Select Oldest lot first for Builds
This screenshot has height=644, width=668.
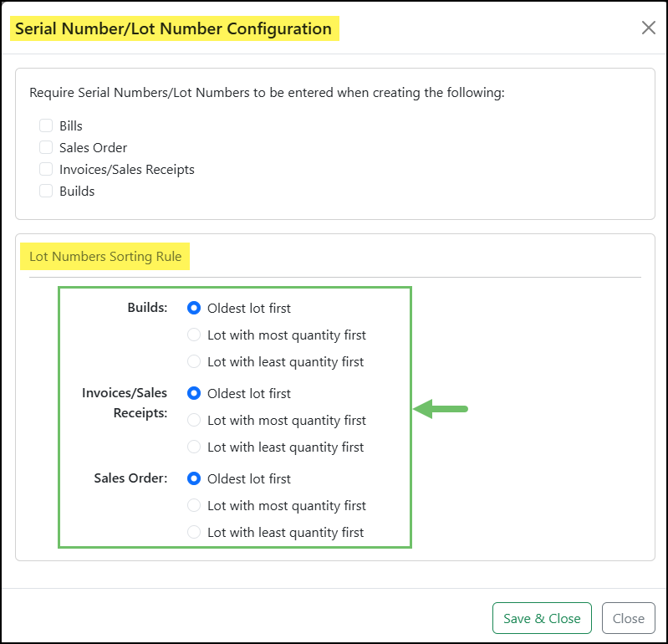(x=194, y=309)
